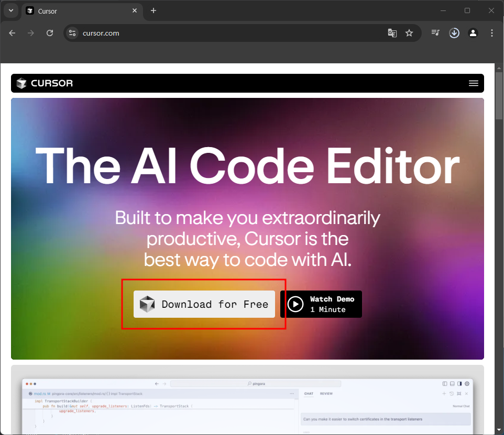This screenshot has width=504, height=435.
Task: Click the forward navigation arrow
Action: coord(31,33)
